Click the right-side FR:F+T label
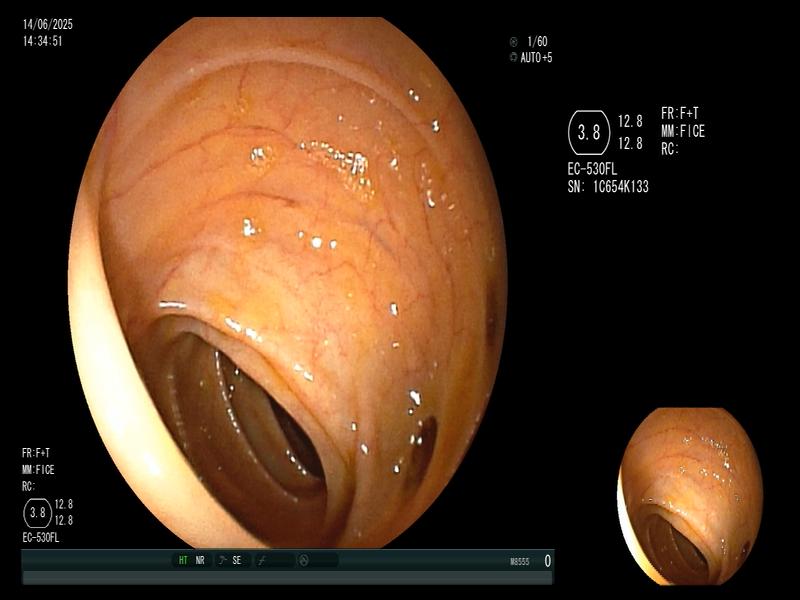Screen dimensions: 800x600 pyautogui.click(x=680, y=113)
